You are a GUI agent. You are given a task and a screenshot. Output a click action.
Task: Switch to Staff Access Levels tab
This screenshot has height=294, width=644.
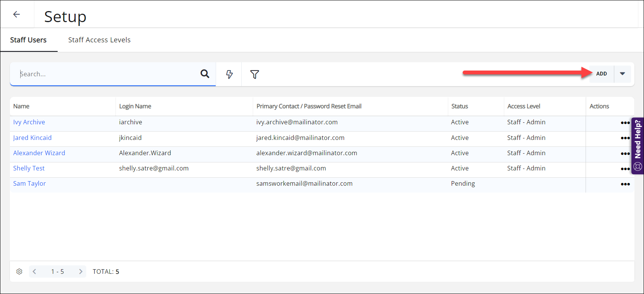click(x=99, y=40)
